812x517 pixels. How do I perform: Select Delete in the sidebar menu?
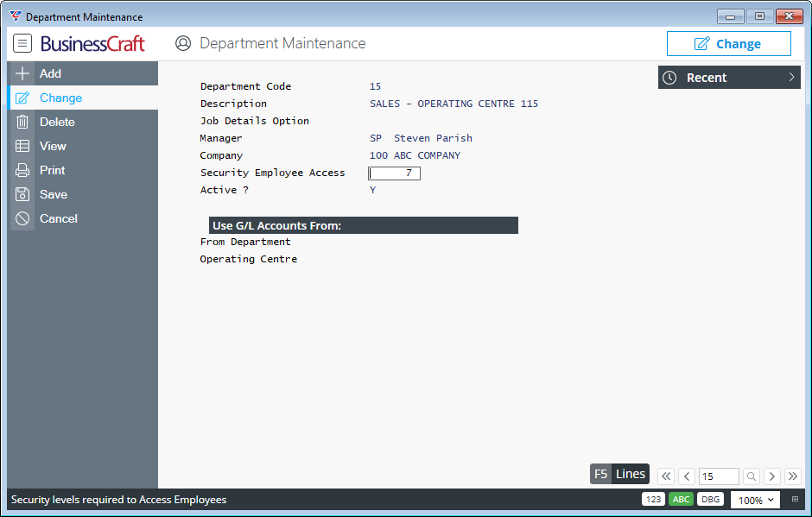(x=83, y=123)
